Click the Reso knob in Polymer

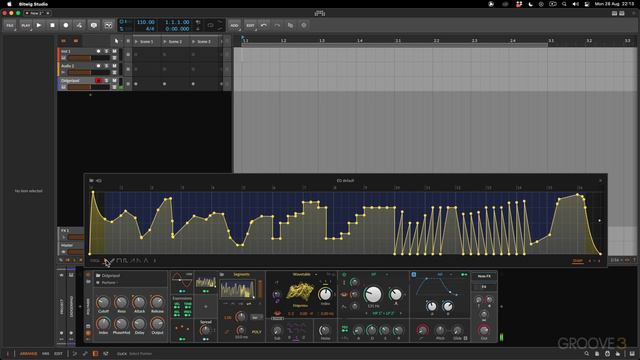click(121, 303)
